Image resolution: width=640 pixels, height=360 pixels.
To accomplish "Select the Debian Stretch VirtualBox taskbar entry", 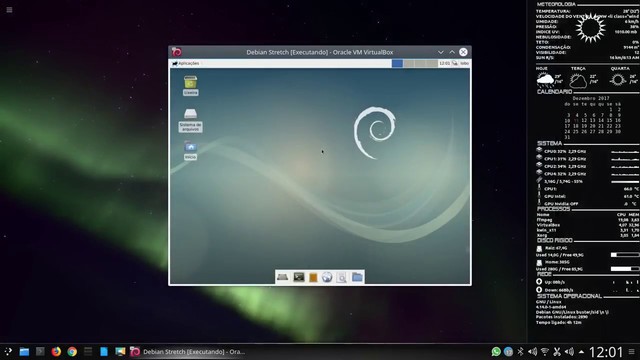I will [x=188, y=351].
